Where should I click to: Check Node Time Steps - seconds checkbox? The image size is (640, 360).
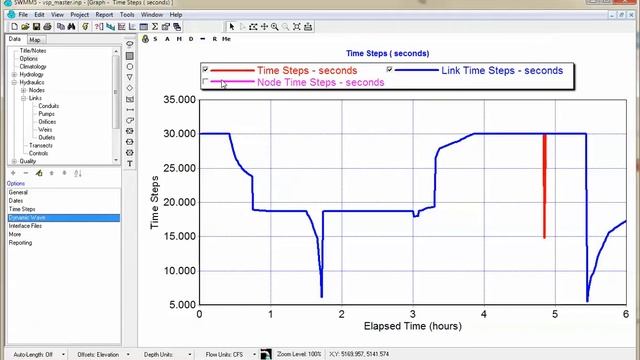pyautogui.click(x=205, y=82)
